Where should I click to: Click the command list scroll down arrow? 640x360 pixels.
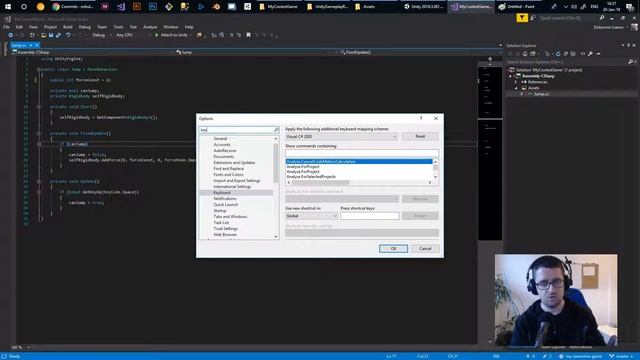[x=436, y=177]
